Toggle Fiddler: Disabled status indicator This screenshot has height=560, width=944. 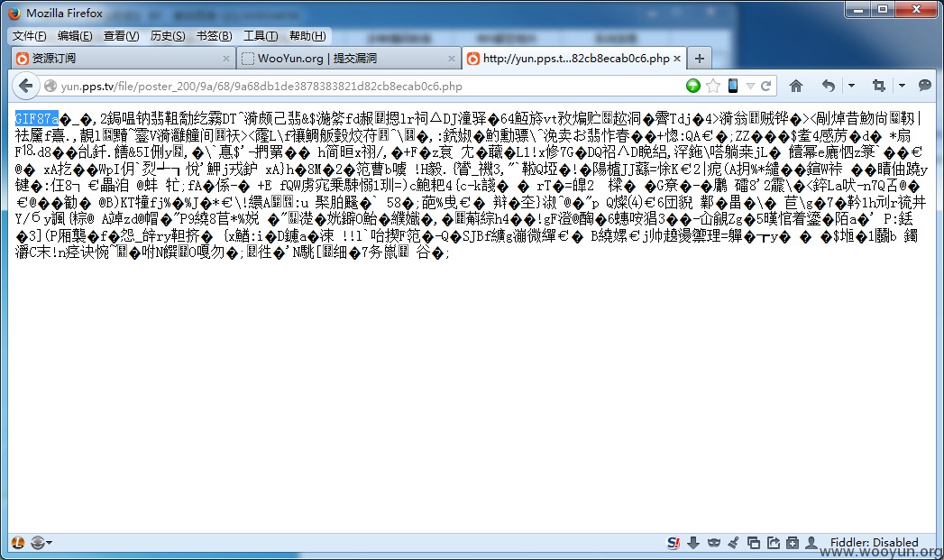[875, 543]
